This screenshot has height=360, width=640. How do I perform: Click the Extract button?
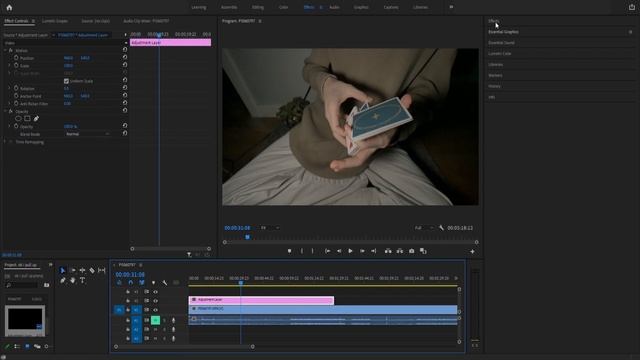coord(400,251)
